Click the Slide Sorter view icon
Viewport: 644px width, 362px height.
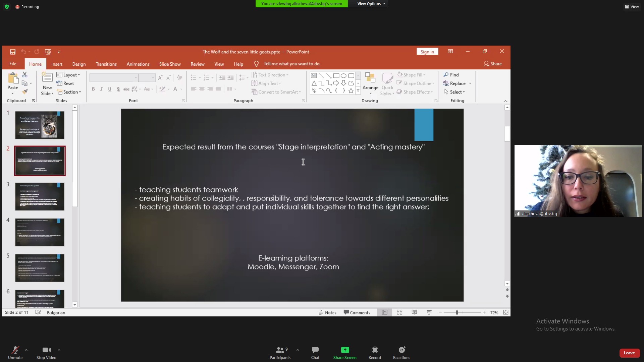[399, 312]
